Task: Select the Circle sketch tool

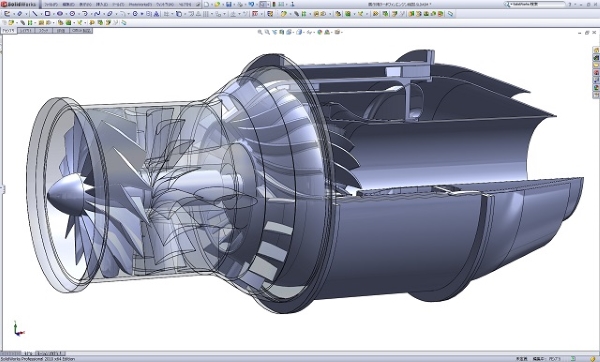Action: coord(72,14)
